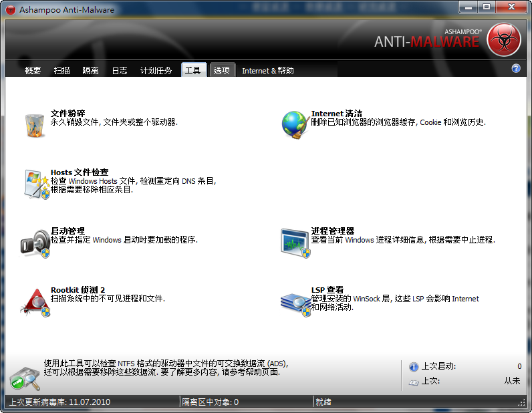Click the 文件粉碎 title link
Screen dimensions: 532x413
point(68,114)
